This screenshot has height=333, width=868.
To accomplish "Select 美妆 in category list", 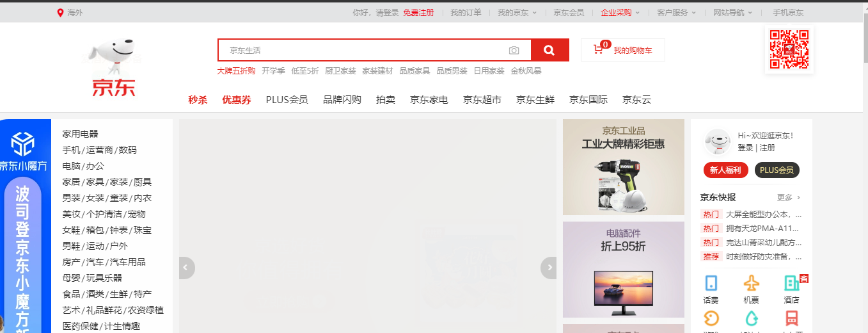I will click(x=71, y=214).
